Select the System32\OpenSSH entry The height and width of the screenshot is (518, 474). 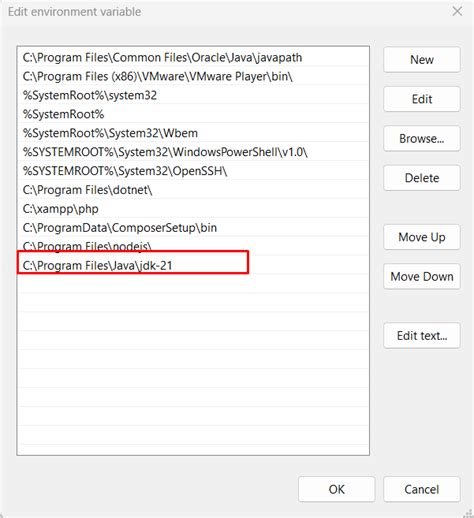coord(193,171)
